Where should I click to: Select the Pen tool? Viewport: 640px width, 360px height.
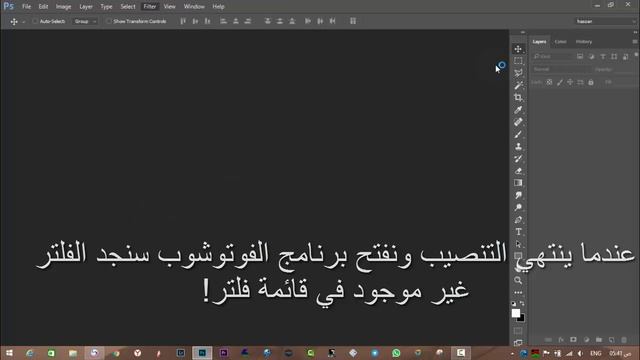(518, 220)
